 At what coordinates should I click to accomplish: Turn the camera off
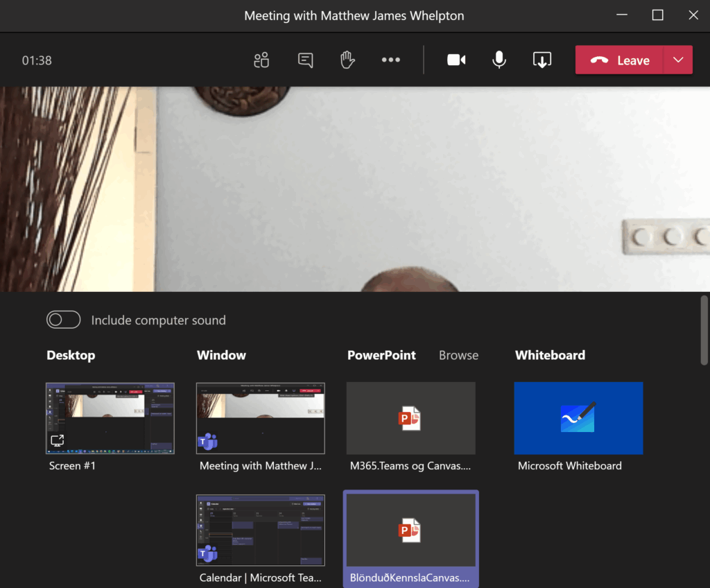456,60
